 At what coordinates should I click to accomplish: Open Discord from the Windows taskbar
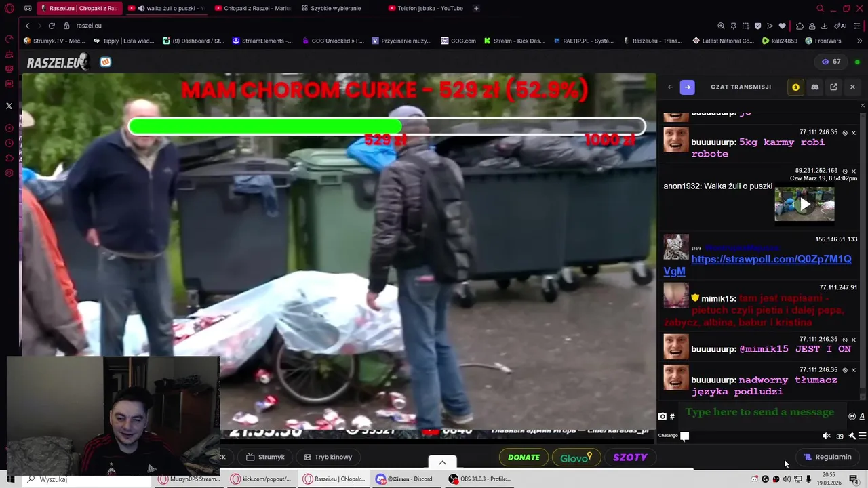[406, 479]
